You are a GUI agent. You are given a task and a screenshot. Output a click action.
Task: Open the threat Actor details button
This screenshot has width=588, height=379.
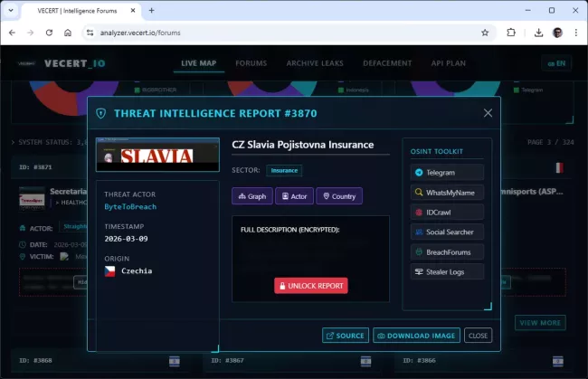pyautogui.click(x=294, y=195)
